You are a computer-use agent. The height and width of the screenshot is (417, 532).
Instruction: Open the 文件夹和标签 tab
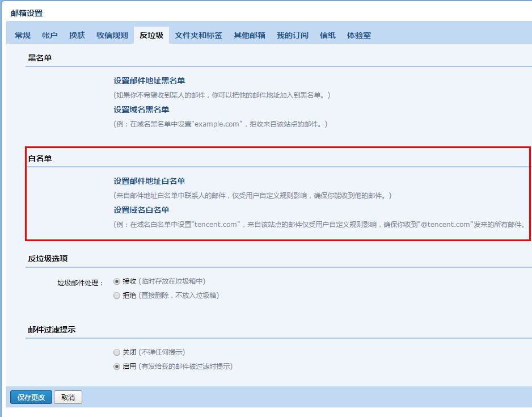[x=199, y=35]
